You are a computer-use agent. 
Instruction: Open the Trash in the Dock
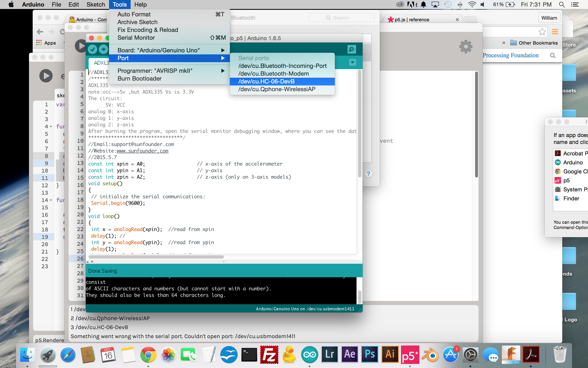pyautogui.click(x=560, y=354)
